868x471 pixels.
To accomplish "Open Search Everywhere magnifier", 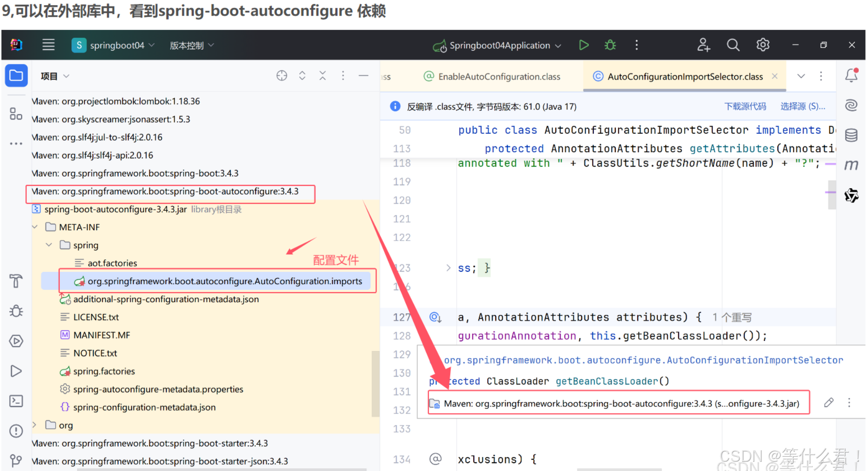I will pyautogui.click(x=733, y=45).
